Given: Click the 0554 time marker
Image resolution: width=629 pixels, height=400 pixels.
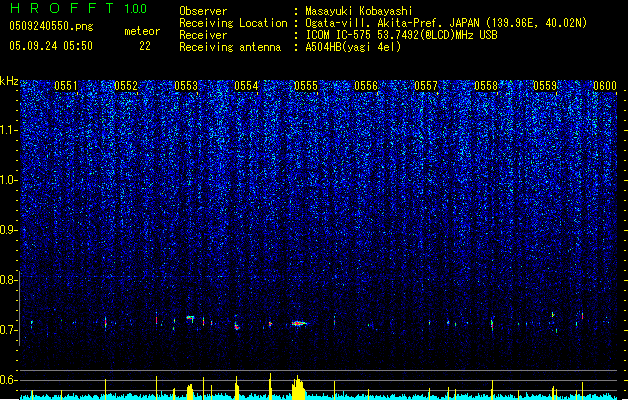Looking at the screenshot, I should point(246,86).
